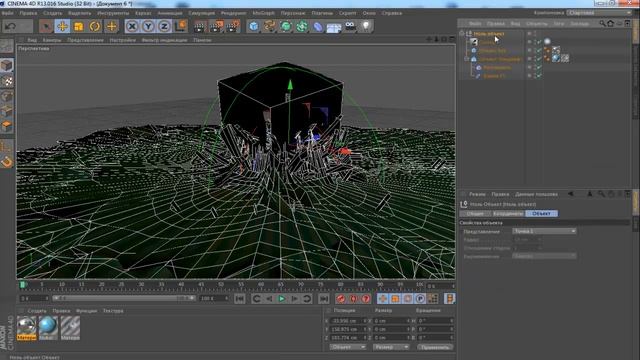Jump to the start of animation

(x=240, y=299)
